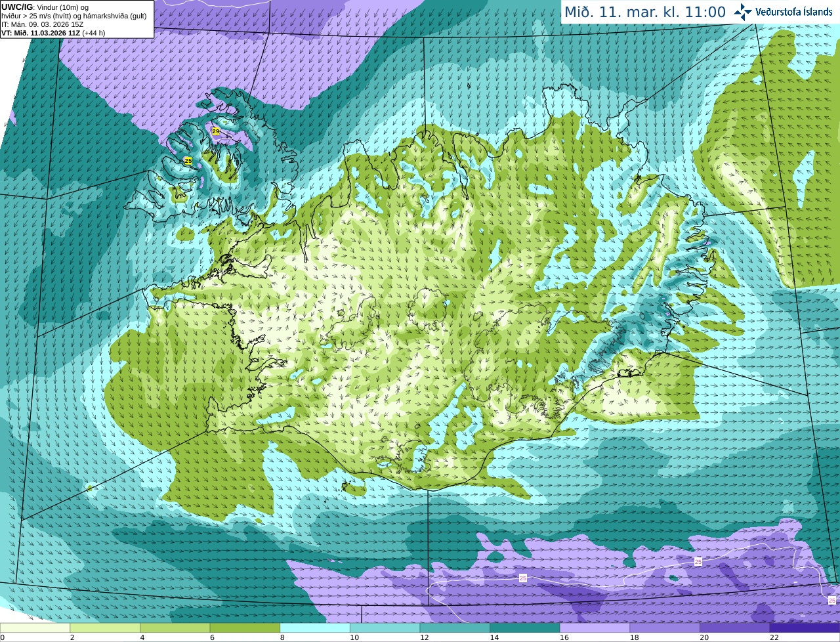Select the 0–2 m/s palest legend swatch
840x642 pixels.
coord(35,628)
